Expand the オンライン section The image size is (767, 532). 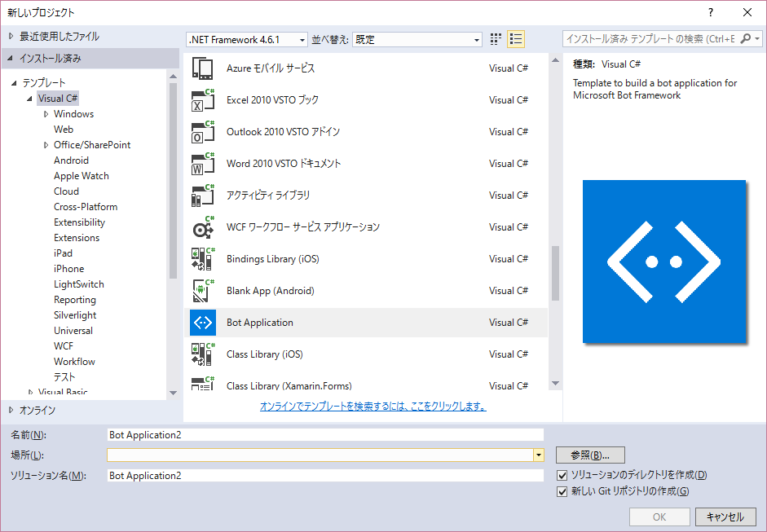pos(11,411)
